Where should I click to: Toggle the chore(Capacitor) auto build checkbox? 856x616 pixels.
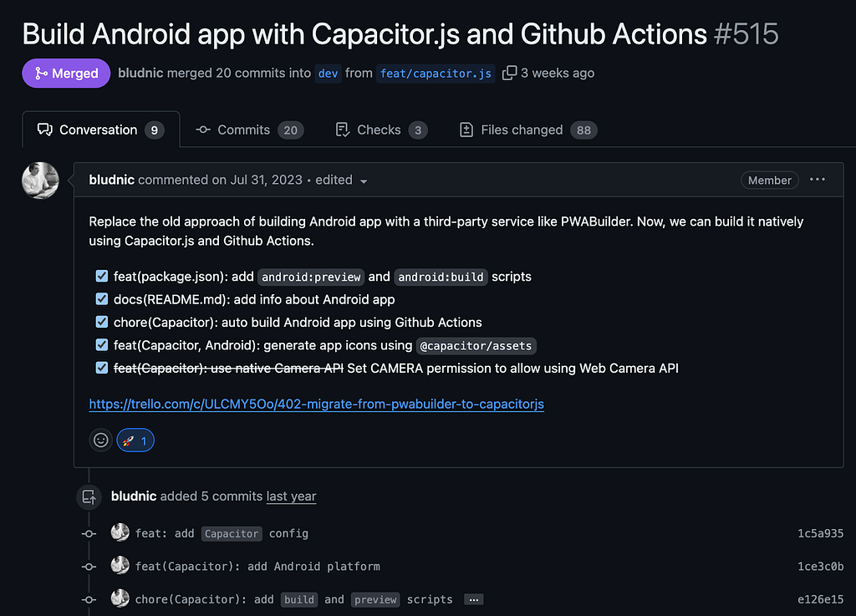101,322
